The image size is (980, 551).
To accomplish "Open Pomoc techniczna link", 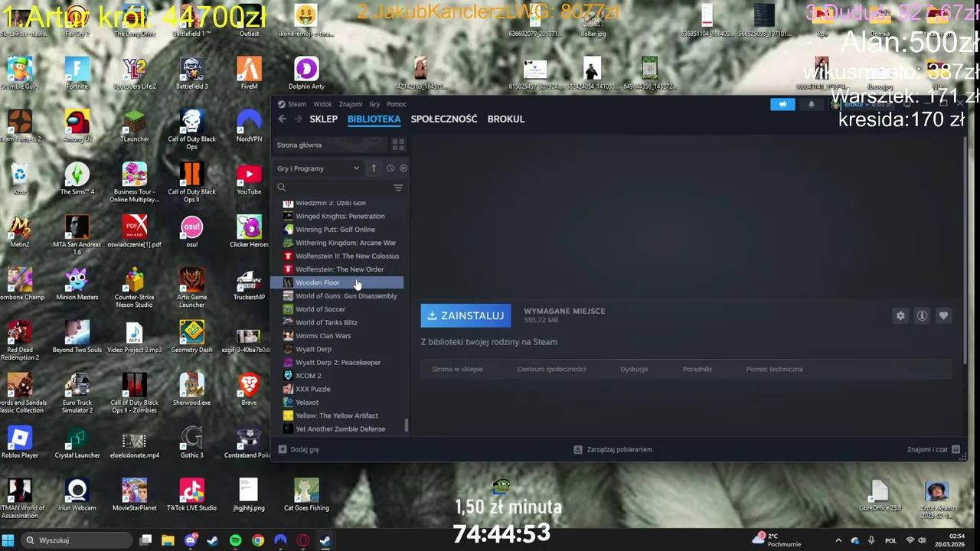I will [x=774, y=369].
